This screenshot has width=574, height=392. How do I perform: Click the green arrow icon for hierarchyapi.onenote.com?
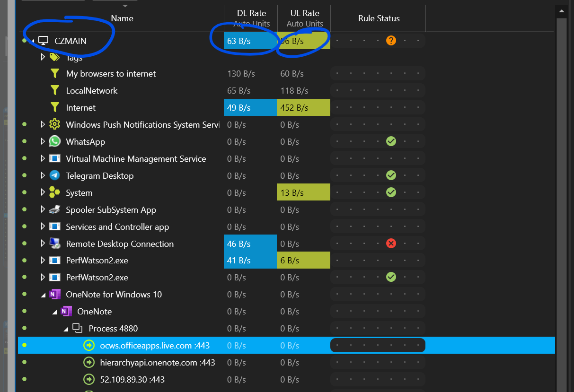[89, 363]
